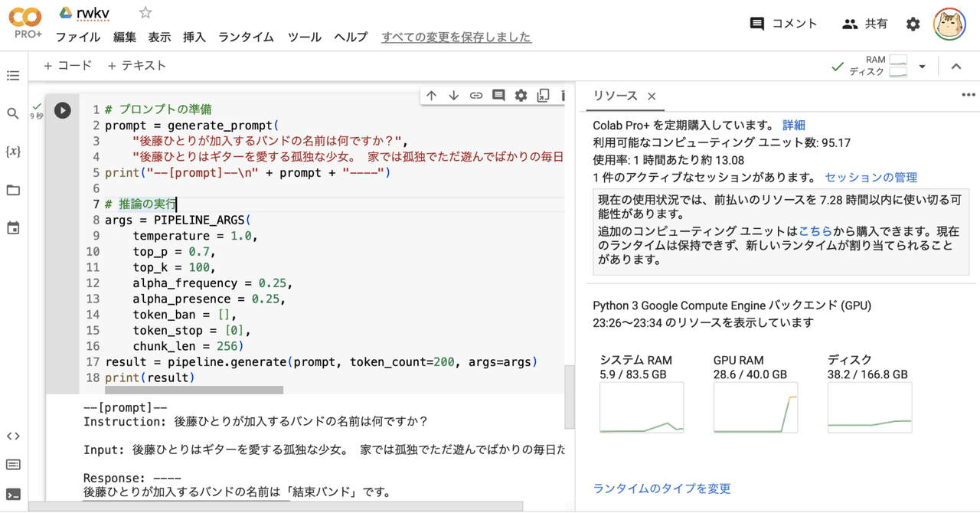980x513 pixels.
Task: Open the cell settings gear
Action: (521, 94)
